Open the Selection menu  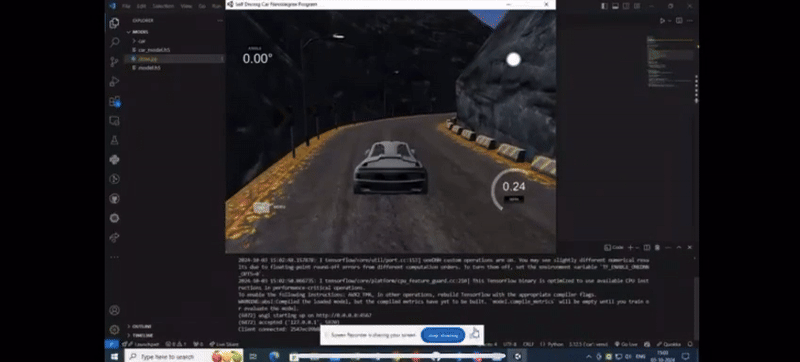[x=163, y=6]
